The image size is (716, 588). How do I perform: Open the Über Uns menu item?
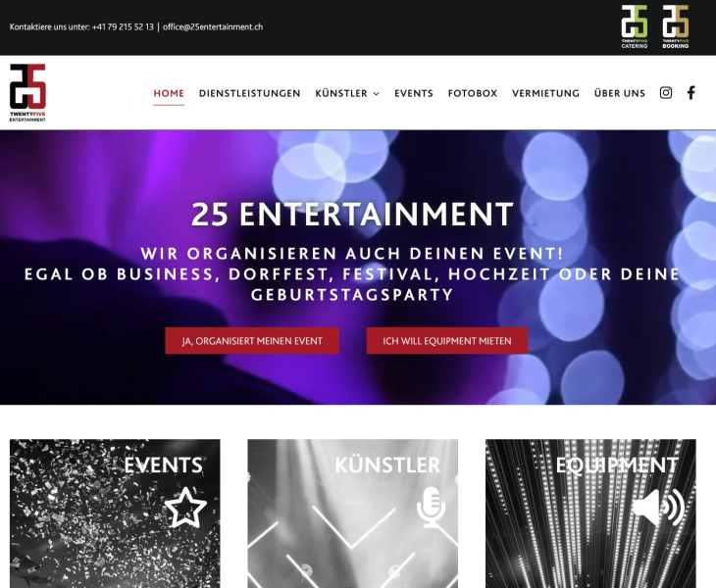620,93
